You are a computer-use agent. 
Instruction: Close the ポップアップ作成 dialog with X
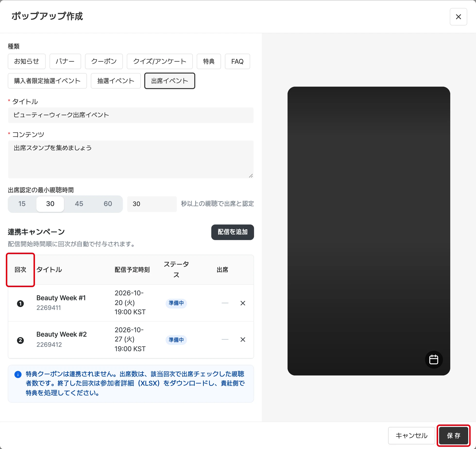pyautogui.click(x=458, y=17)
